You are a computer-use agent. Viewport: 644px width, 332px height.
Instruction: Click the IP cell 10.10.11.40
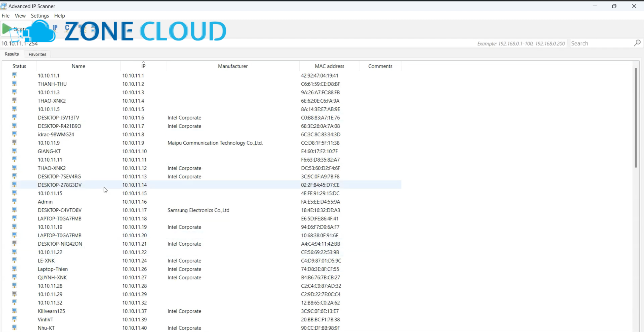[135, 328]
